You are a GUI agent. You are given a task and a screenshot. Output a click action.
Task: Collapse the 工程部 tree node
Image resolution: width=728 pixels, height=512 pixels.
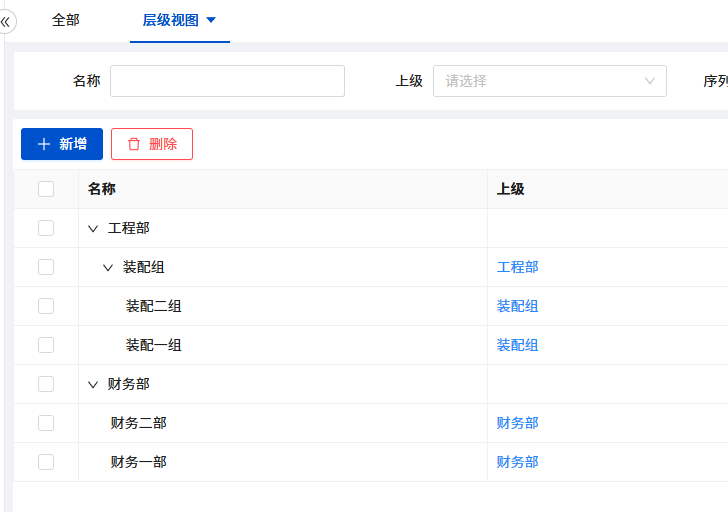93,229
